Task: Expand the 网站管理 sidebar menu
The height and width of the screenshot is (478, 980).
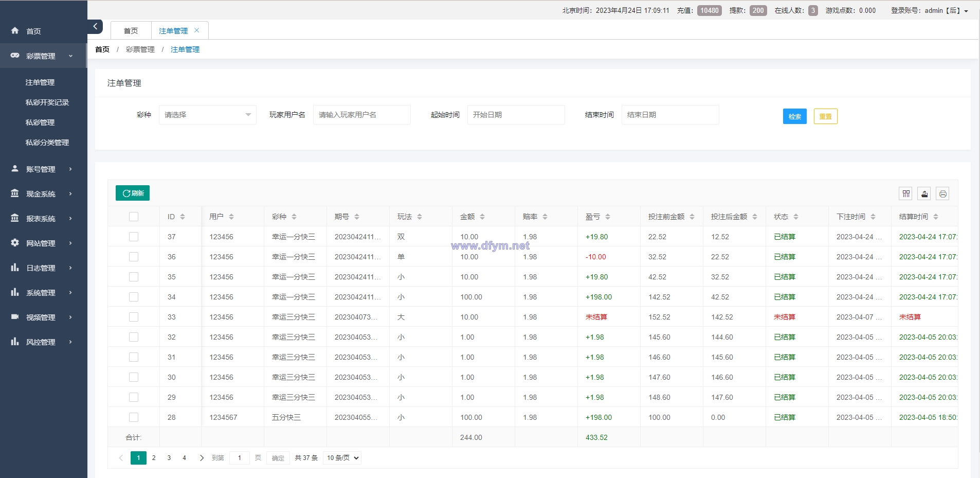Action: pos(43,243)
